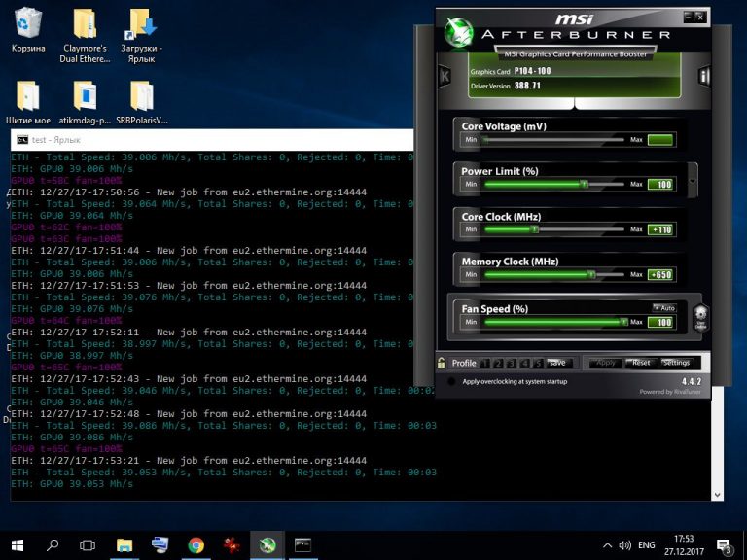747x560 pixels.
Task: Open the ENG input language selector
Action: point(649,545)
